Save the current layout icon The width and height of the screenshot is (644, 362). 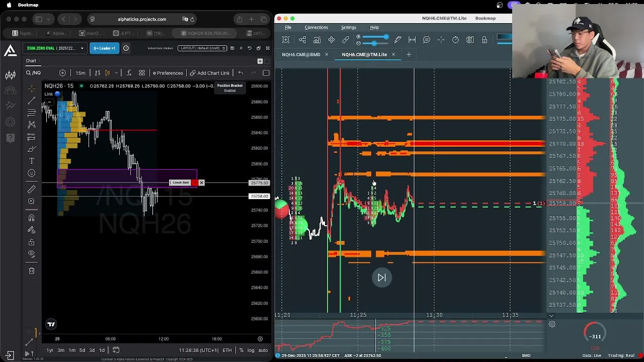[232, 48]
